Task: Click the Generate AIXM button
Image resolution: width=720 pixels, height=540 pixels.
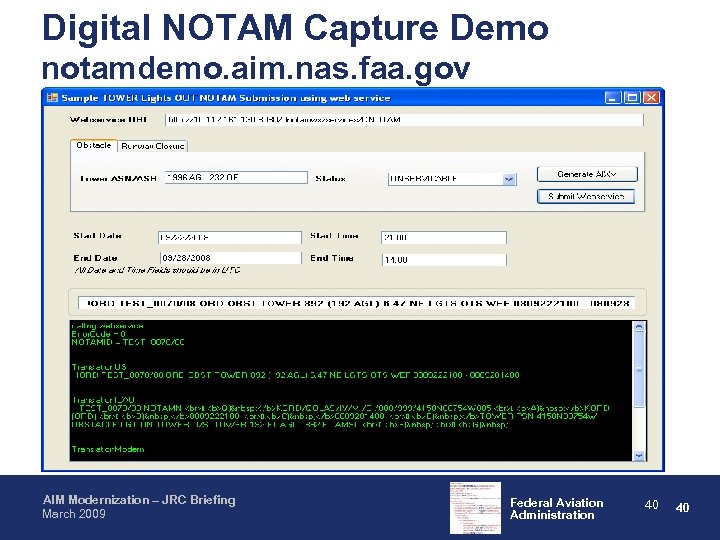Action: tap(587, 174)
